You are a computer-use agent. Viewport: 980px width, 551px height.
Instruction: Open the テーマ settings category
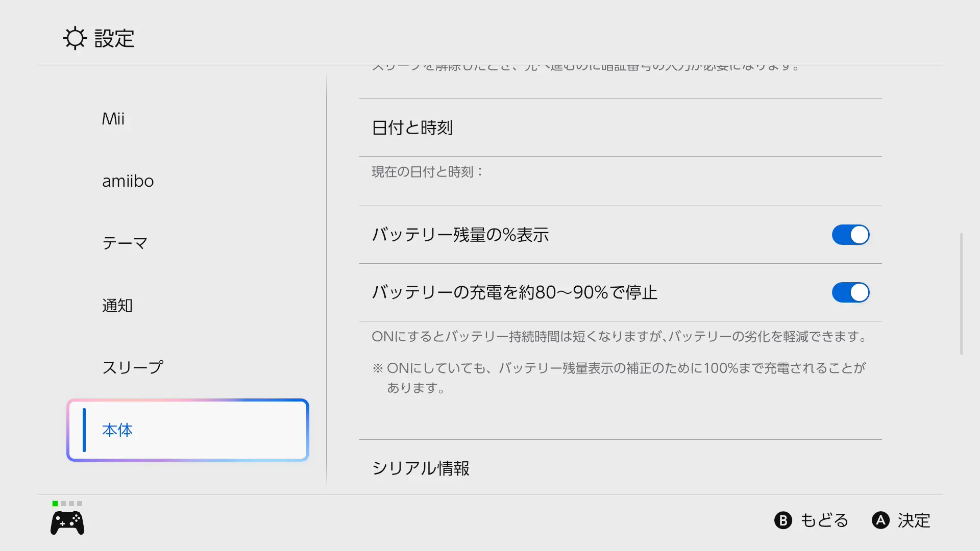tap(125, 243)
